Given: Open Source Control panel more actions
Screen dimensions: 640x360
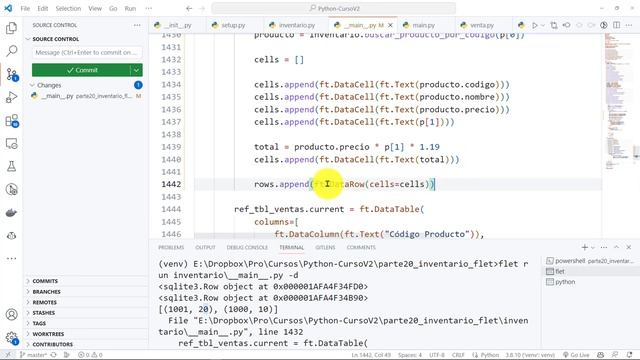Looking at the screenshot, I should coord(137,25).
